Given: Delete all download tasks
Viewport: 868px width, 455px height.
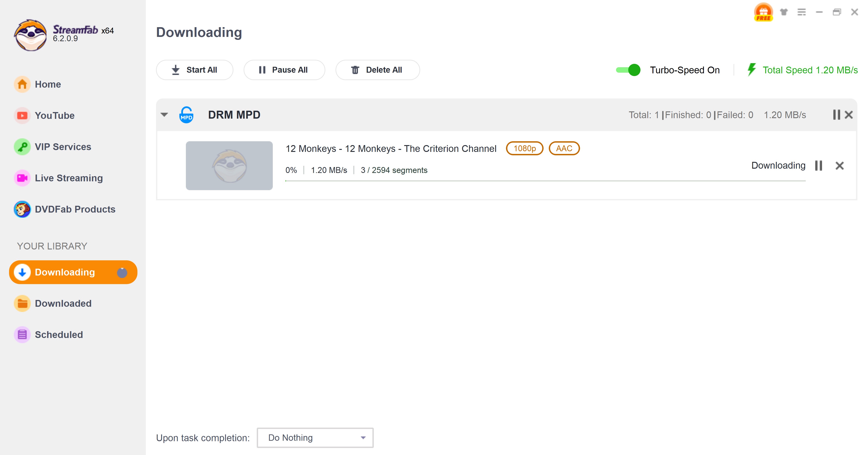Looking at the screenshot, I should click(377, 70).
